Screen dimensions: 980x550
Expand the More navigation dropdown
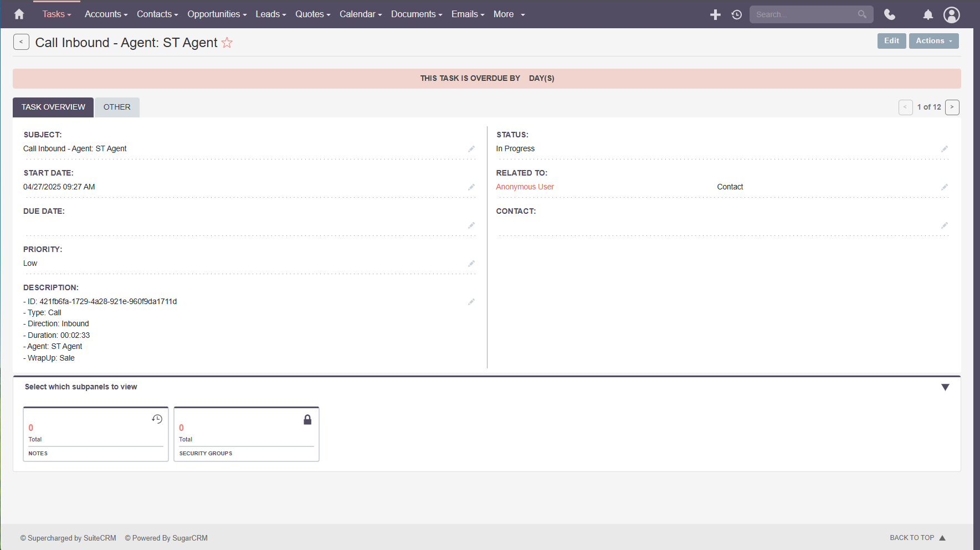tap(509, 14)
